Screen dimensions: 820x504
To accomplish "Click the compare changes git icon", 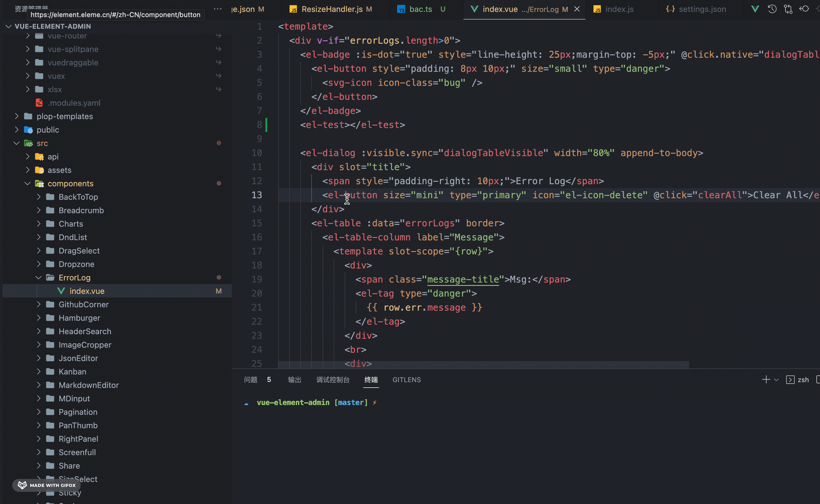I will pos(788,9).
